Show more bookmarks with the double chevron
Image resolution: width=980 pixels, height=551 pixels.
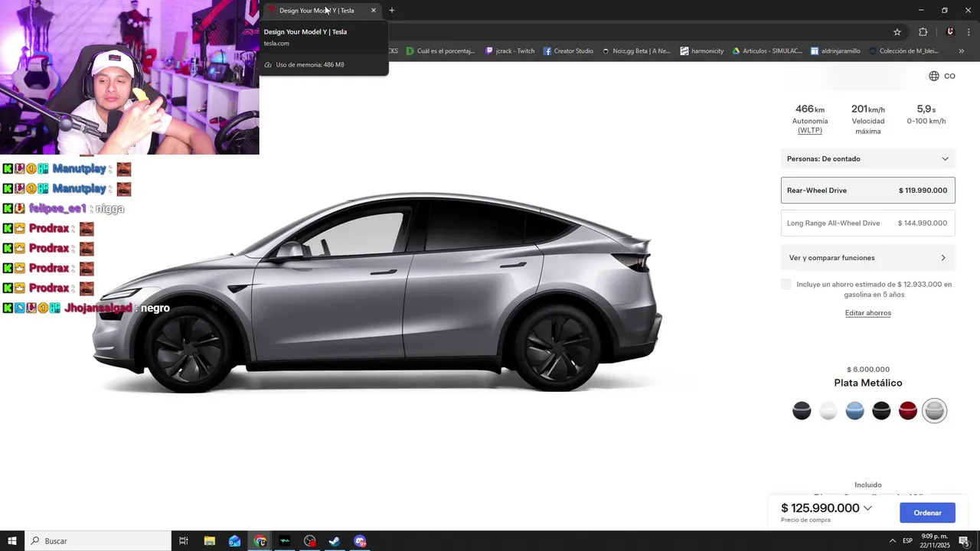(x=962, y=51)
